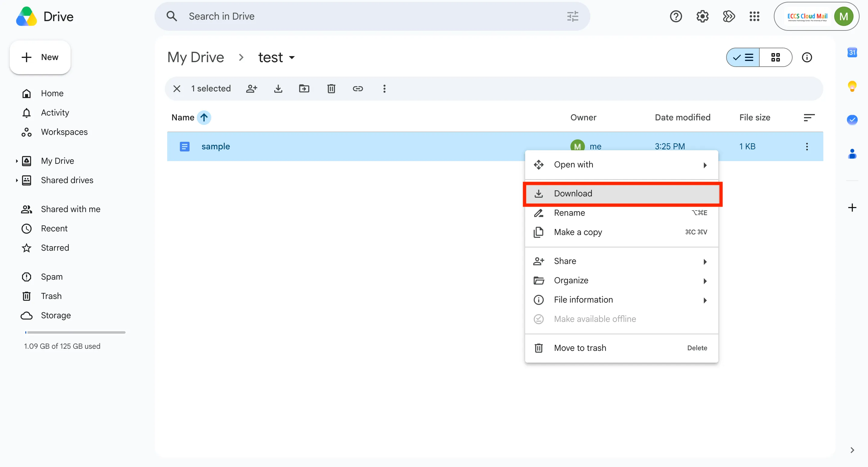868x467 pixels.
Task: Open Shared with me
Action: click(70, 209)
